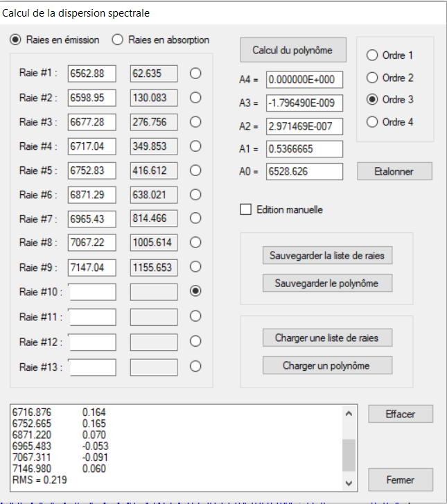The width and height of the screenshot is (447, 504).
Task: Select the radio button for Raie #13
Action: tap(195, 366)
